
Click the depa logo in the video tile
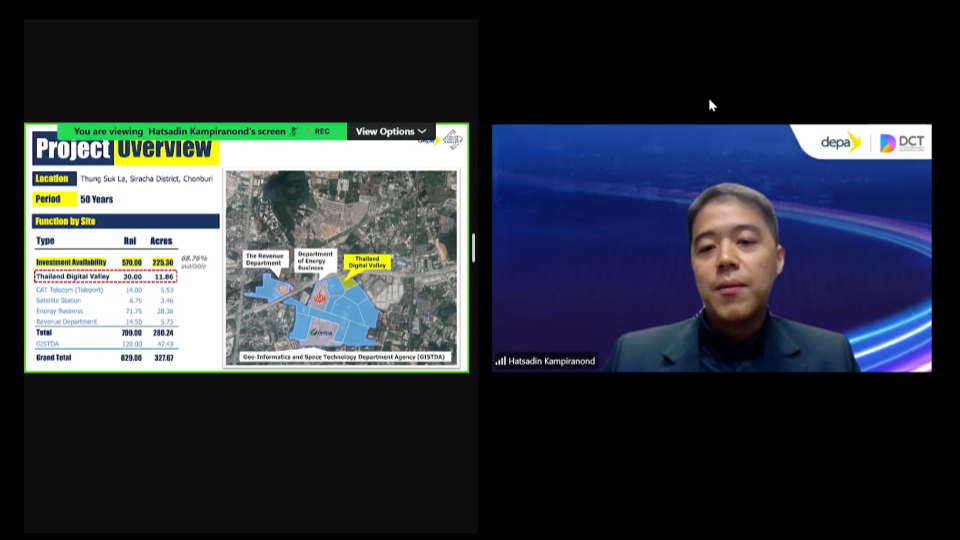[841, 142]
